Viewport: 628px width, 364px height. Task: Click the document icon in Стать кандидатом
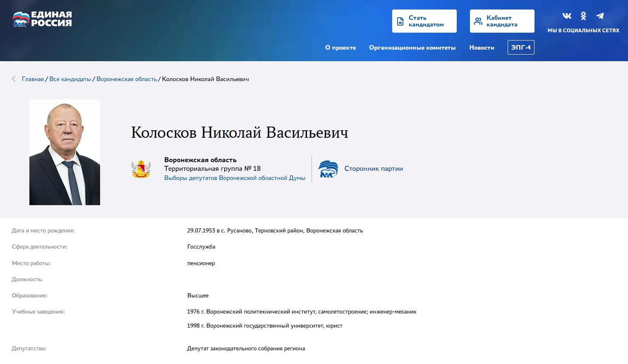(x=400, y=22)
